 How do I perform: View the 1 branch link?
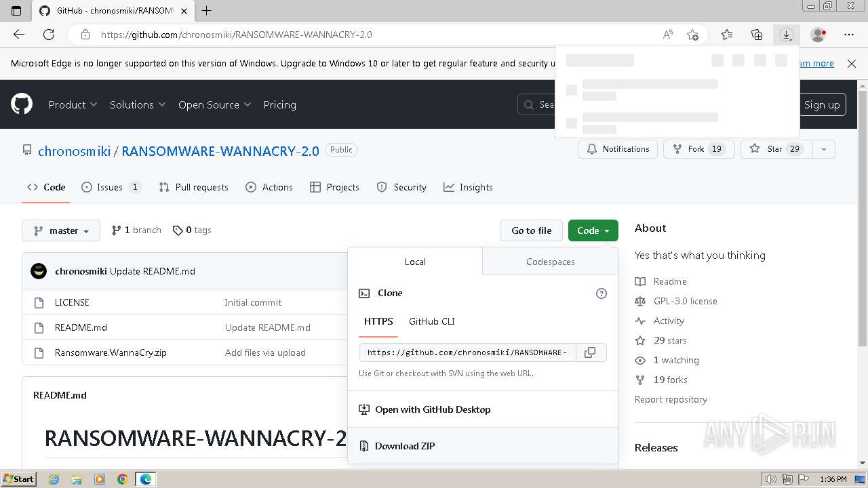coord(136,230)
